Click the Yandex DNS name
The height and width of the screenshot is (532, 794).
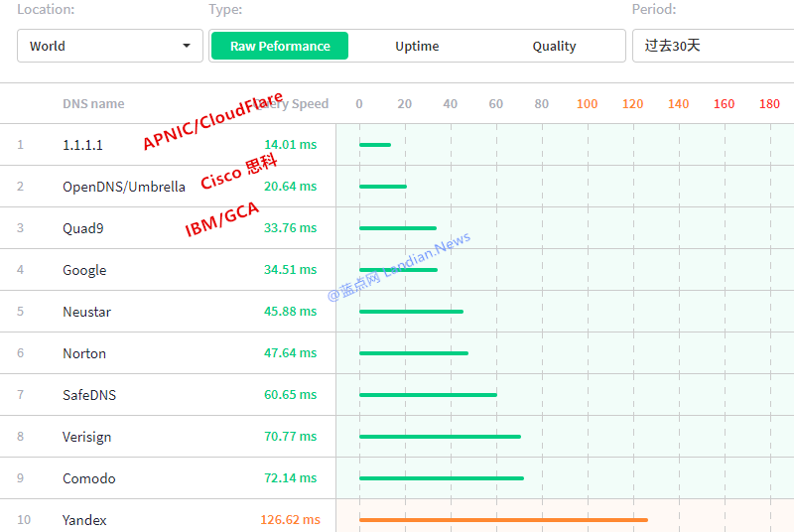84,520
